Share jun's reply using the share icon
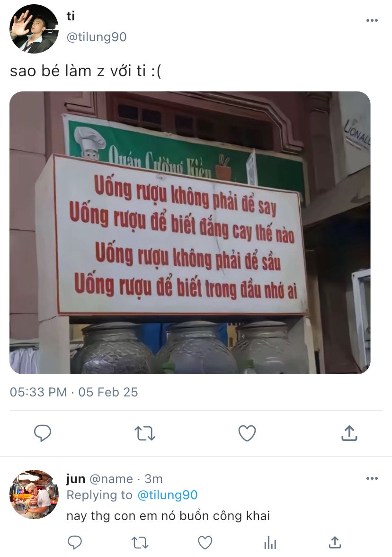The width and height of the screenshot is (392, 557). pyautogui.click(x=335, y=542)
